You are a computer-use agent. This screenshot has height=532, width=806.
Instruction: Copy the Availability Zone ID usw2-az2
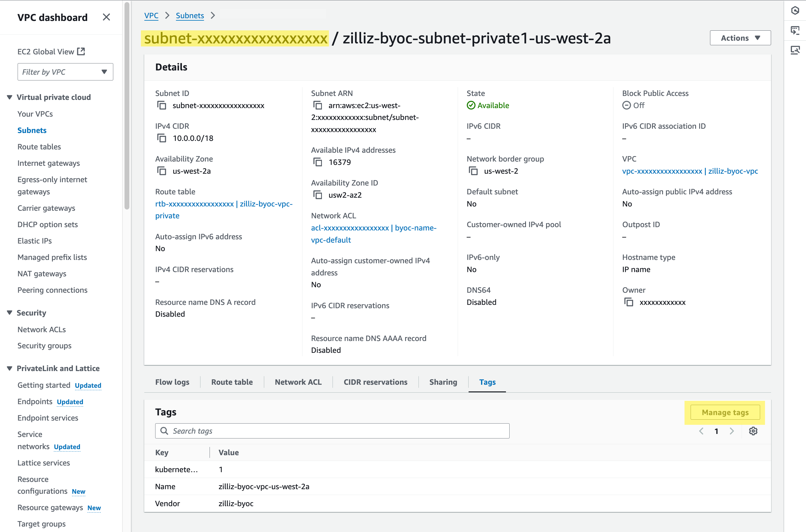click(318, 195)
